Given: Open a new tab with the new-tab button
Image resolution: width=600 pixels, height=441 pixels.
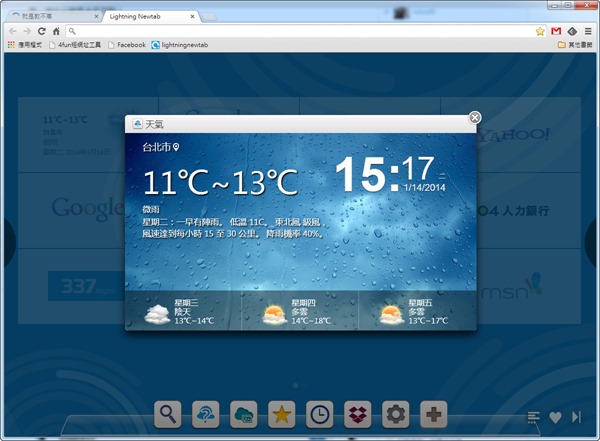Looking at the screenshot, I should pyautogui.click(x=209, y=16).
